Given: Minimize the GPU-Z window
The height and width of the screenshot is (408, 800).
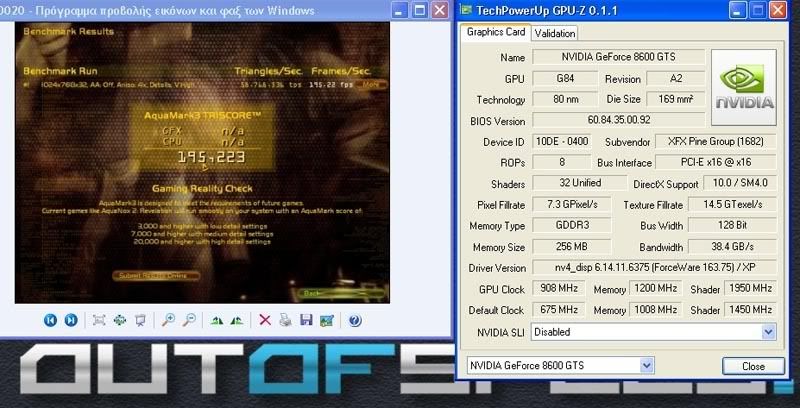Looking at the screenshot, I should [738, 10].
